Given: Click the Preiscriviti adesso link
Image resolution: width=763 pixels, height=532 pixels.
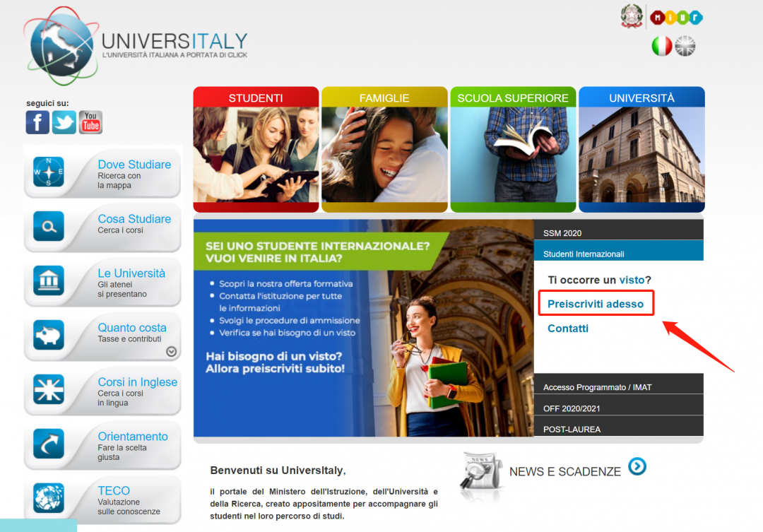Looking at the screenshot, I should coord(596,304).
